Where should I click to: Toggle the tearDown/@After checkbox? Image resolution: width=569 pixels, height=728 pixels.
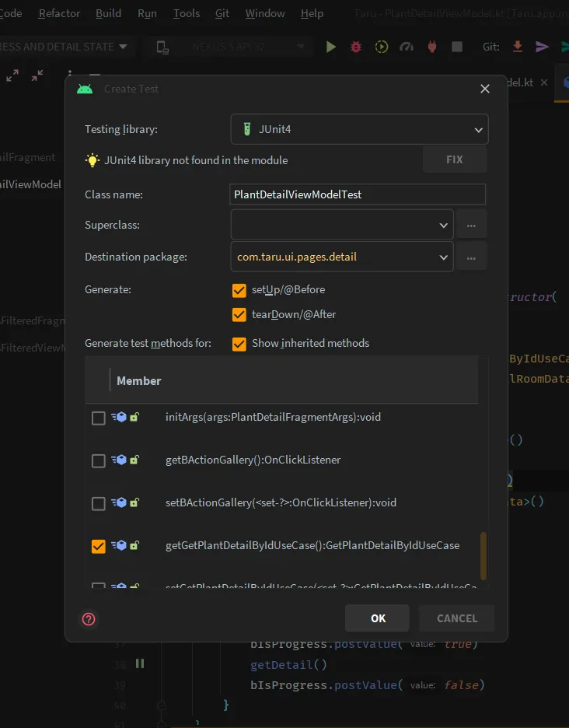click(239, 315)
